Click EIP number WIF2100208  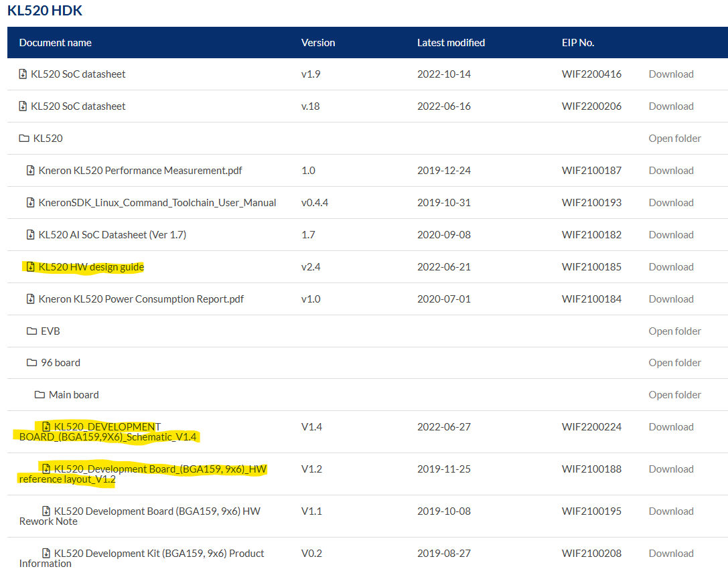pyautogui.click(x=591, y=554)
